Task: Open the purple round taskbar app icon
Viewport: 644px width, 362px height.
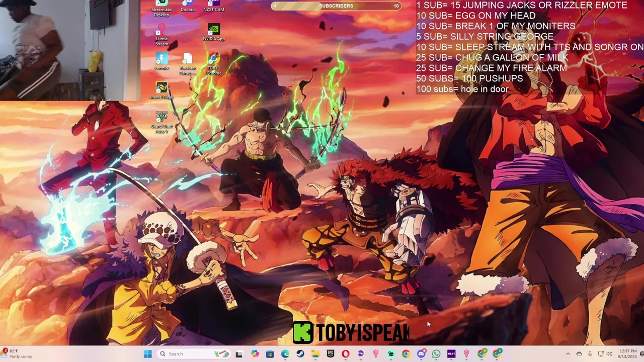Action: (x=361, y=354)
